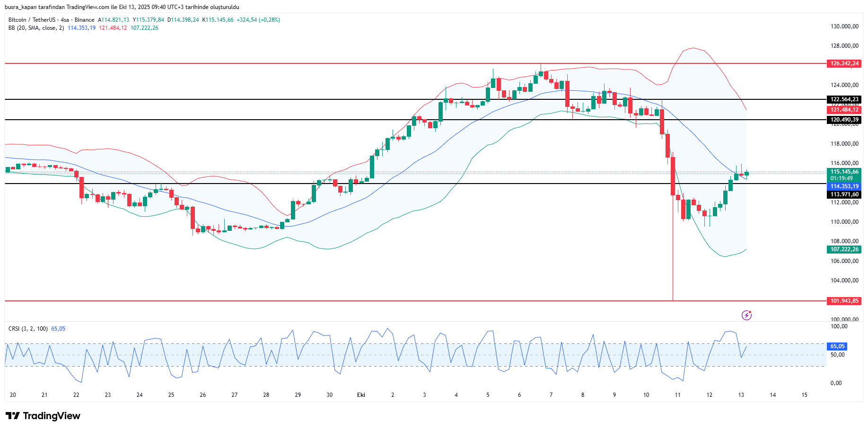Image resolution: width=868 pixels, height=430 pixels.
Task: Open the BB (20, SMA, close, 2) legend
Action: [x=36, y=28]
